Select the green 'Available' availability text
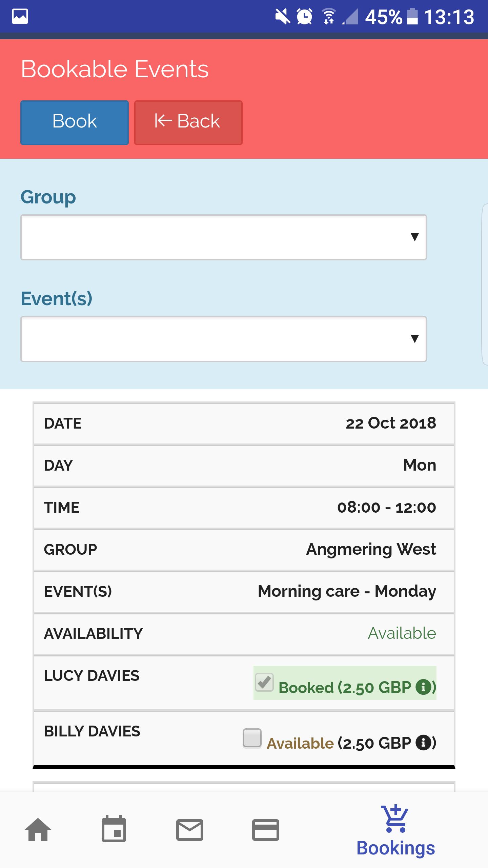This screenshot has width=488, height=868. (402, 633)
